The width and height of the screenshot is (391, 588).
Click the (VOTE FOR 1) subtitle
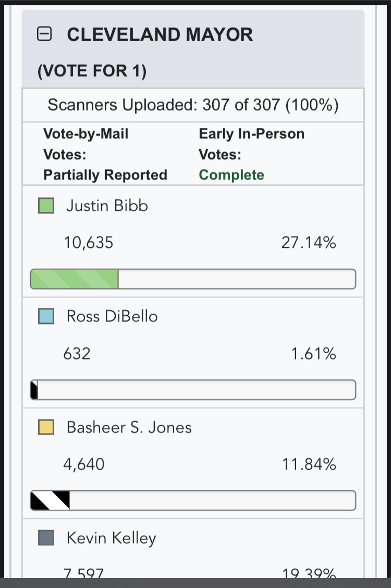92,71
